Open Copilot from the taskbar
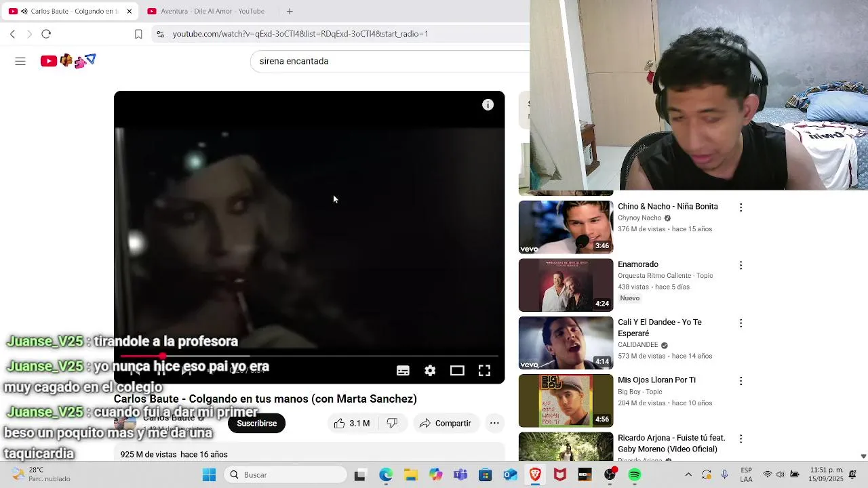The image size is (868, 488). click(x=435, y=475)
